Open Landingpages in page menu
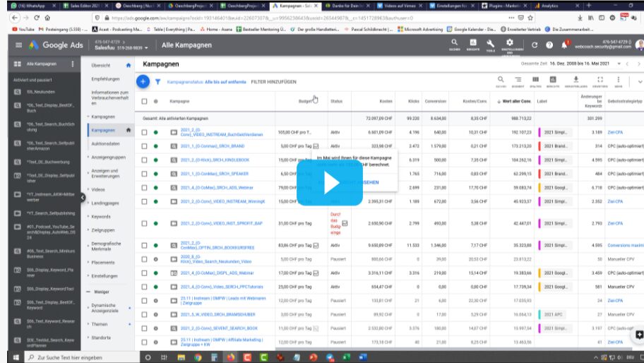Image resolution: width=644 pixels, height=363 pixels. coord(105,203)
